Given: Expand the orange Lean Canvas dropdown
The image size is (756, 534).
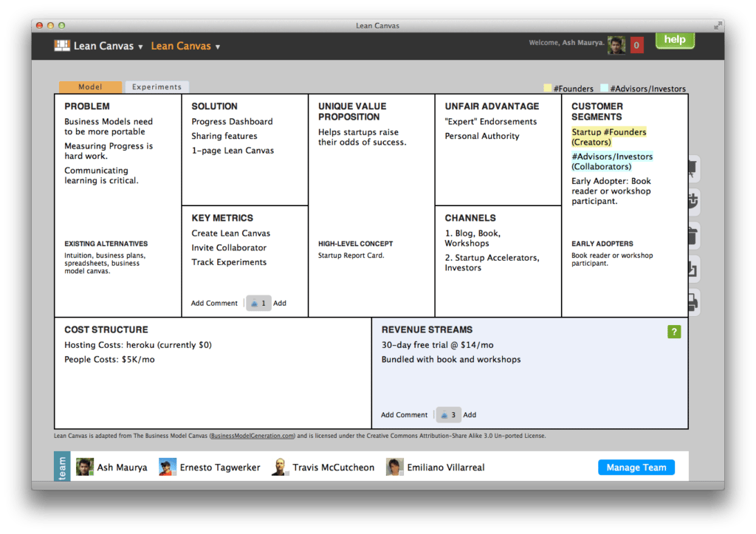Looking at the screenshot, I should click(217, 47).
